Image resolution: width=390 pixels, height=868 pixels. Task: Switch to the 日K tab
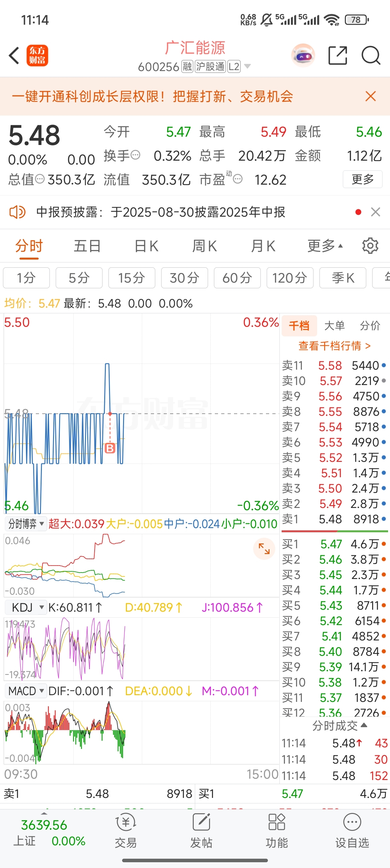(x=146, y=246)
